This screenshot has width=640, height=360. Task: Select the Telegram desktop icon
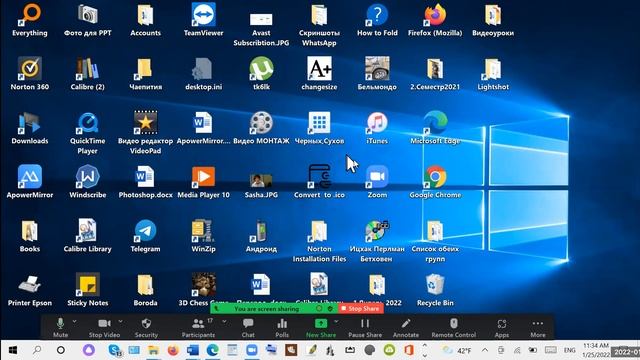coord(145,230)
